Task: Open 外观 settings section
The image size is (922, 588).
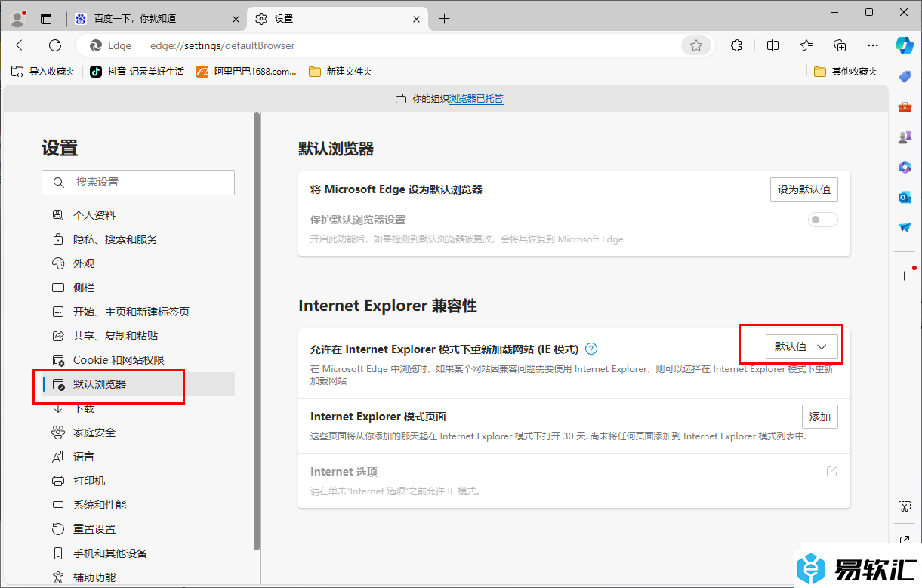Action: pyautogui.click(x=139, y=263)
